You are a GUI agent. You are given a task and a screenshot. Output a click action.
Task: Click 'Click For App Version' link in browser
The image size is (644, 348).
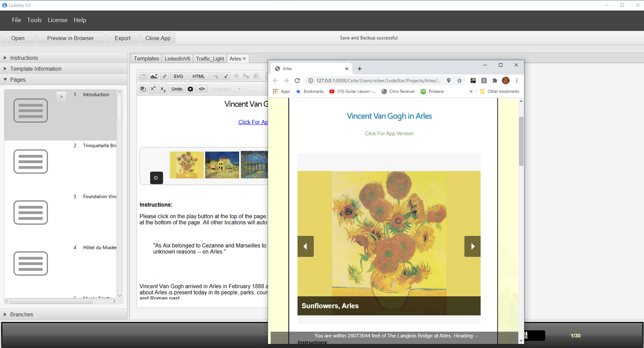point(389,133)
